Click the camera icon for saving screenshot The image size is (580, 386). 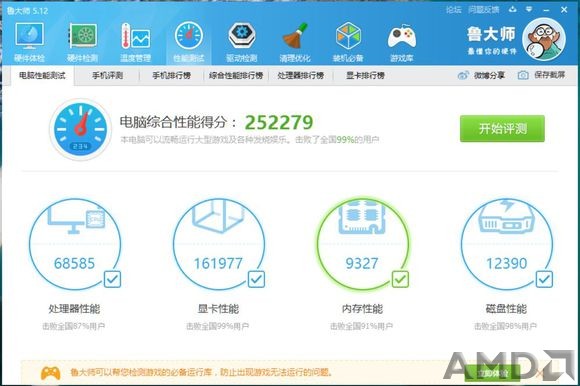click(x=523, y=75)
